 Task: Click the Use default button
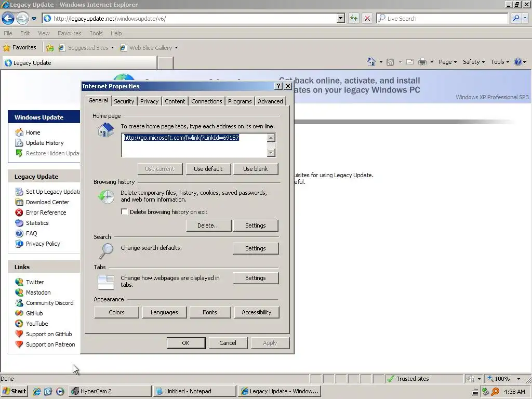pos(208,169)
